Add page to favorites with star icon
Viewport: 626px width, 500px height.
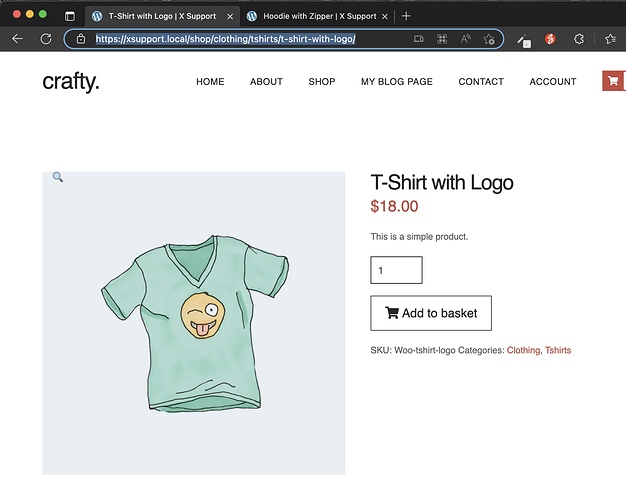[x=489, y=39]
